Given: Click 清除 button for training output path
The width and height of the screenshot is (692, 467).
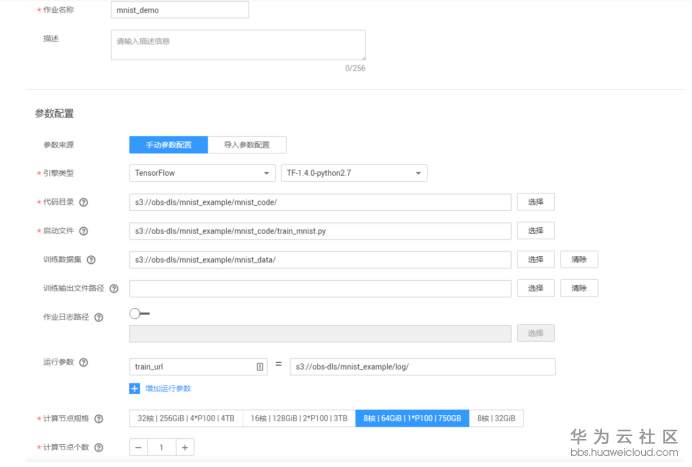Looking at the screenshot, I should [x=579, y=288].
